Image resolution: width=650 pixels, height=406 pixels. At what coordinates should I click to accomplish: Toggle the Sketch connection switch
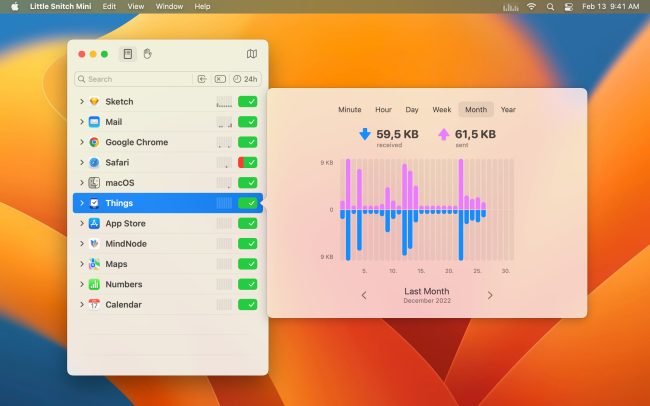(x=247, y=102)
